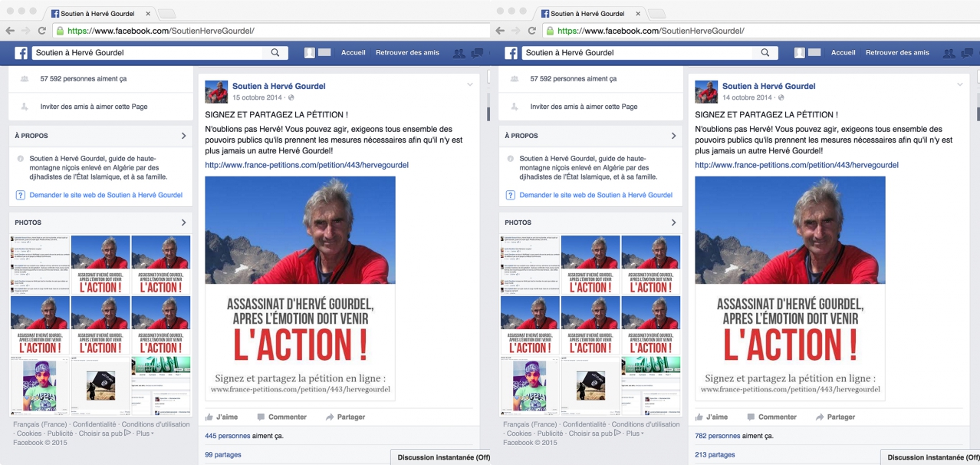The image size is (980, 465).
Task: Go to Accueil in the left window
Action: point(354,53)
